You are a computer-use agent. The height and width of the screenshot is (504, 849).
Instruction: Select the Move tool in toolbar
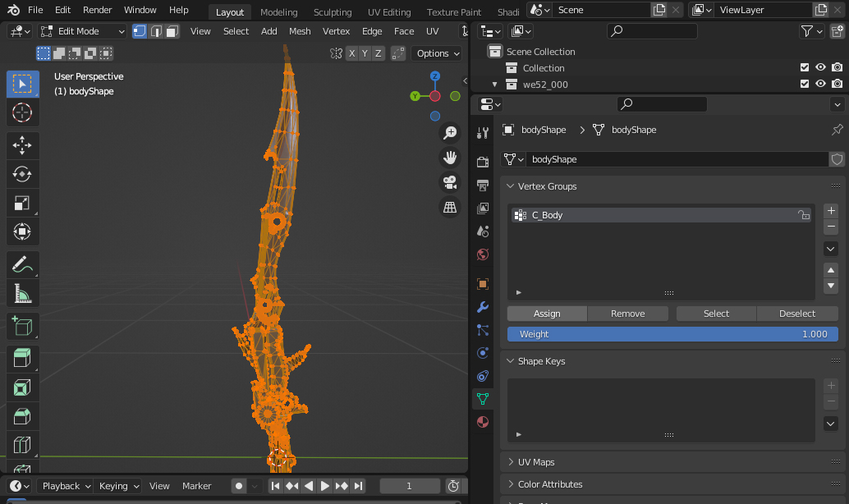[x=22, y=146]
